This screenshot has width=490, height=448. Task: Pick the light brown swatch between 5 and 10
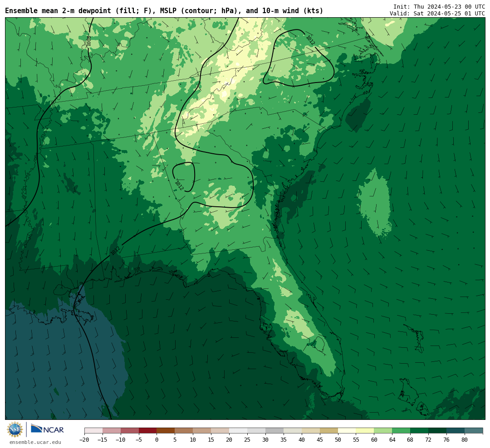coord(184,431)
